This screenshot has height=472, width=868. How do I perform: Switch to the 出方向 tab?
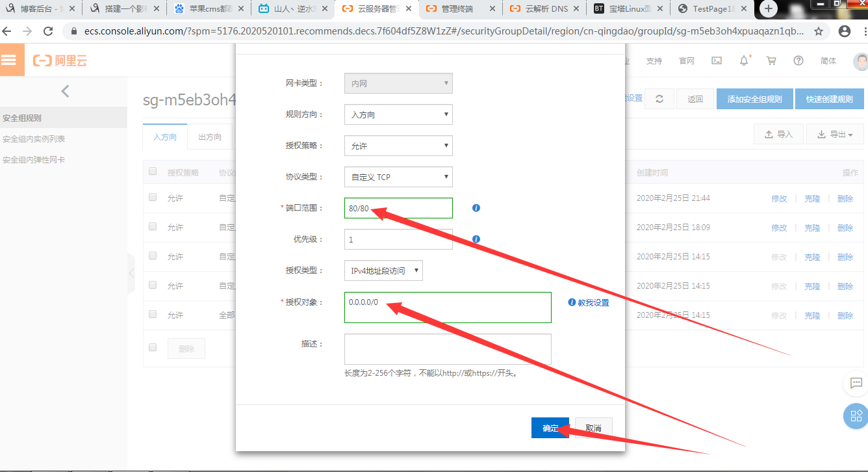click(210, 137)
